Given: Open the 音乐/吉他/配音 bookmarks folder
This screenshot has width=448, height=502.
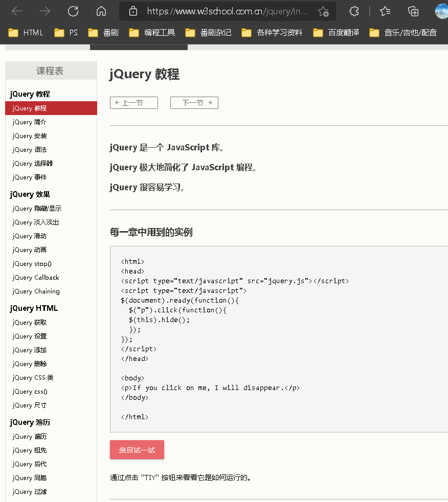Looking at the screenshot, I should point(403,33).
